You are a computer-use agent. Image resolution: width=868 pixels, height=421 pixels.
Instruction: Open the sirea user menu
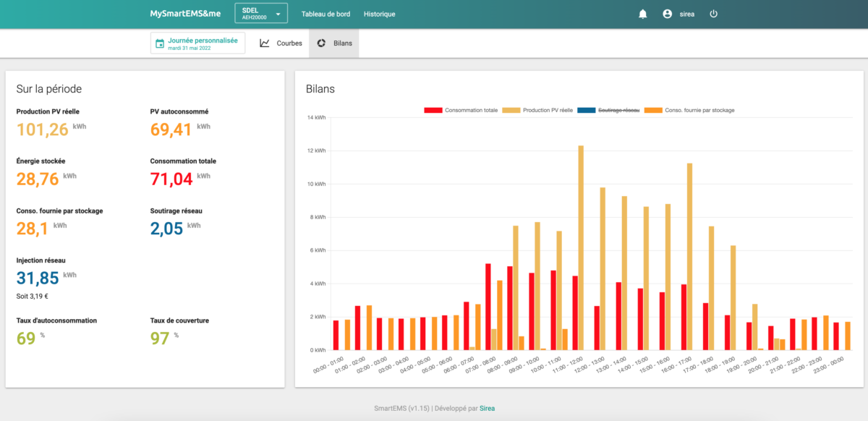[687, 14]
